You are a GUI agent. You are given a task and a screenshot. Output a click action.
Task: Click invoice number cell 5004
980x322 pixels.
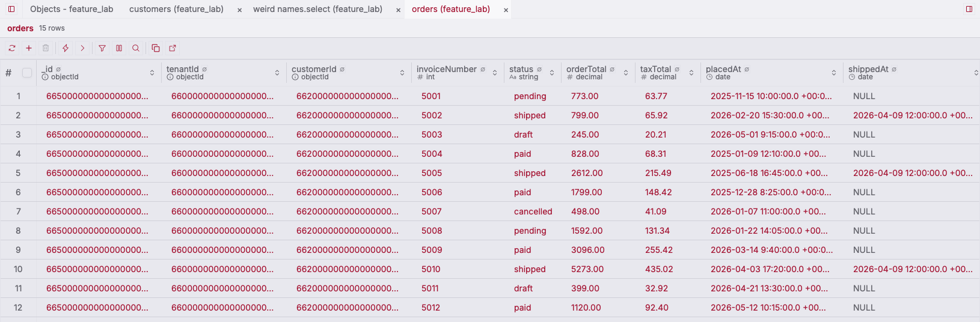(458, 154)
